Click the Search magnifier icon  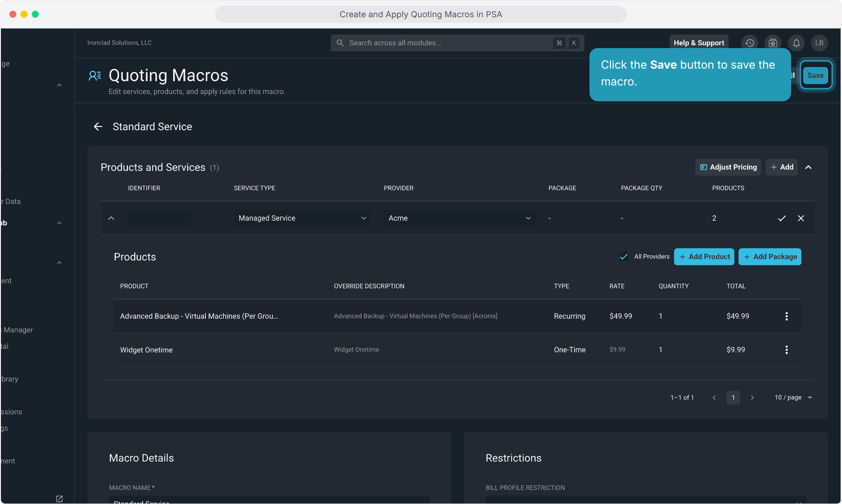point(340,42)
